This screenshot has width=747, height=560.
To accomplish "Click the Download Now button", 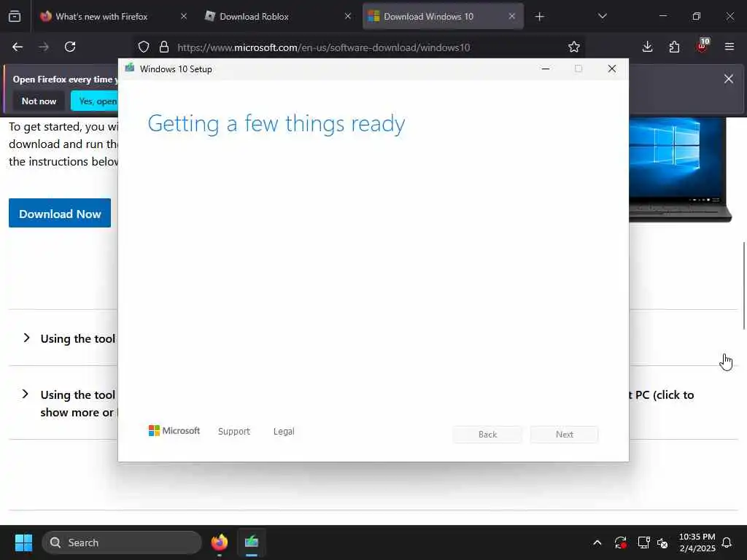I will coord(60,214).
